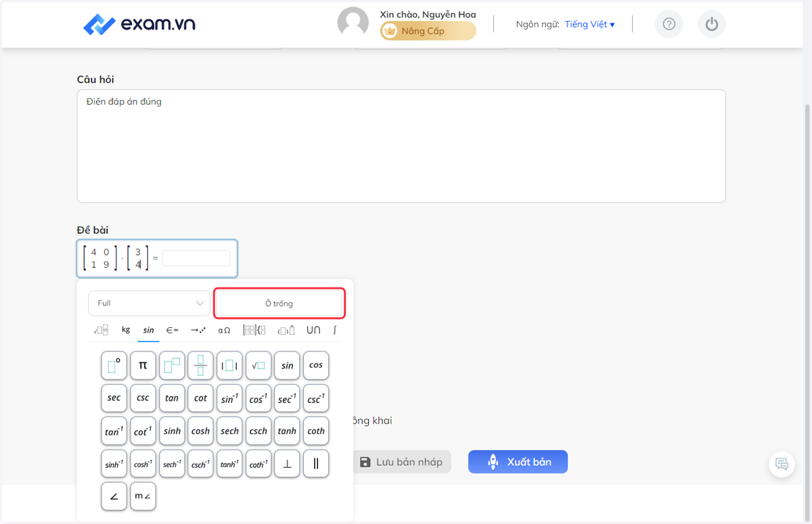Switch to the Greek letters αΩ tab
The image size is (812, 524).
coord(224,330)
